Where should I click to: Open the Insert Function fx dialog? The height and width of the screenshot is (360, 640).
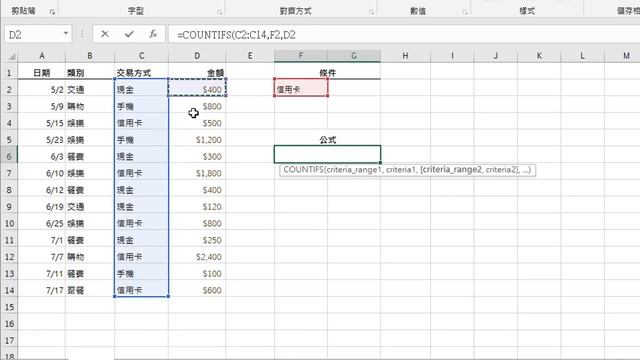coord(153,34)
